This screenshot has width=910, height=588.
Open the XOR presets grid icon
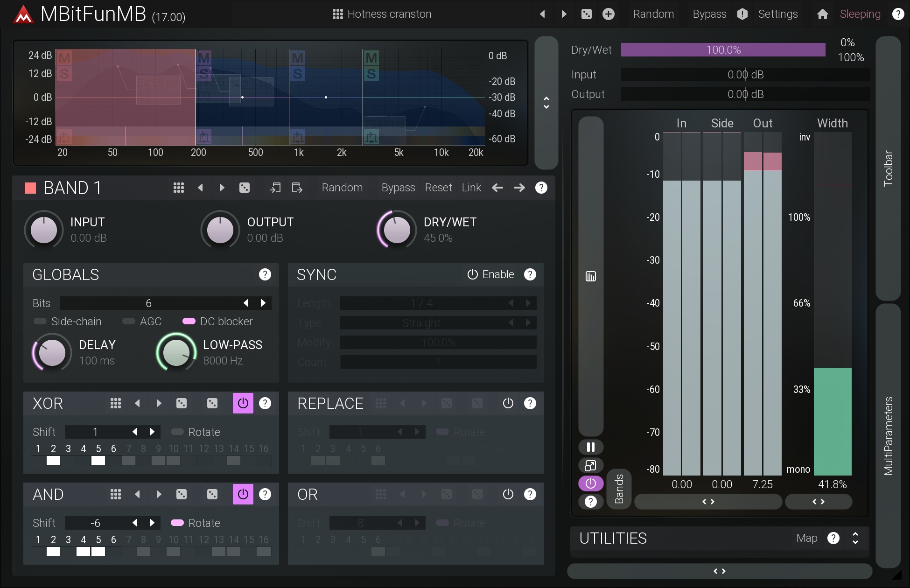[x=115, y=403]
